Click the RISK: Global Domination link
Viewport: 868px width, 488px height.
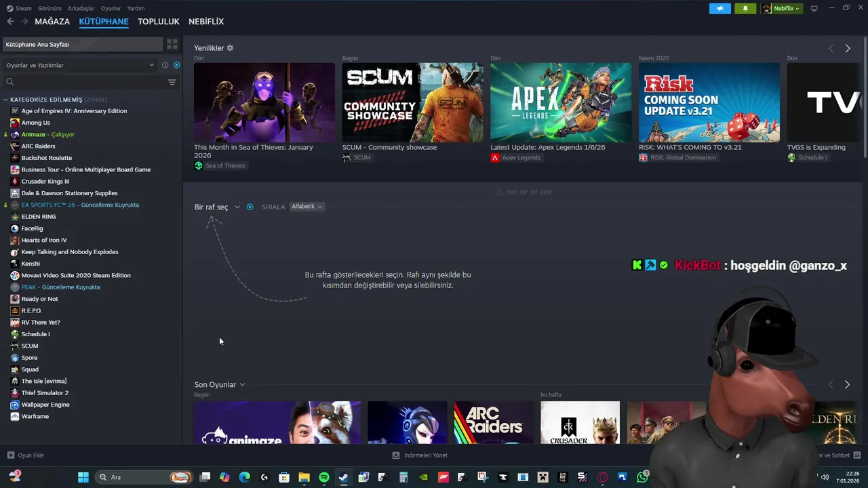pyautogui.click(x=683, y=157)
